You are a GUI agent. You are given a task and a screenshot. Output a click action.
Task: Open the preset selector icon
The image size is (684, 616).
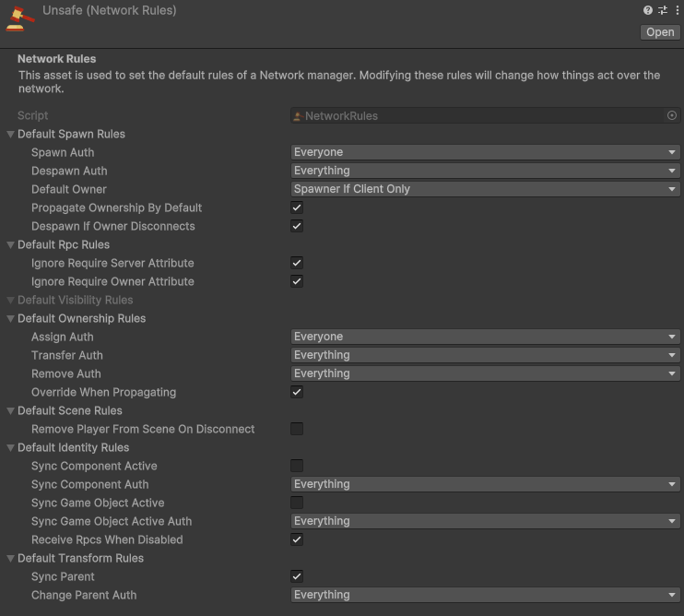coord(663,10)
